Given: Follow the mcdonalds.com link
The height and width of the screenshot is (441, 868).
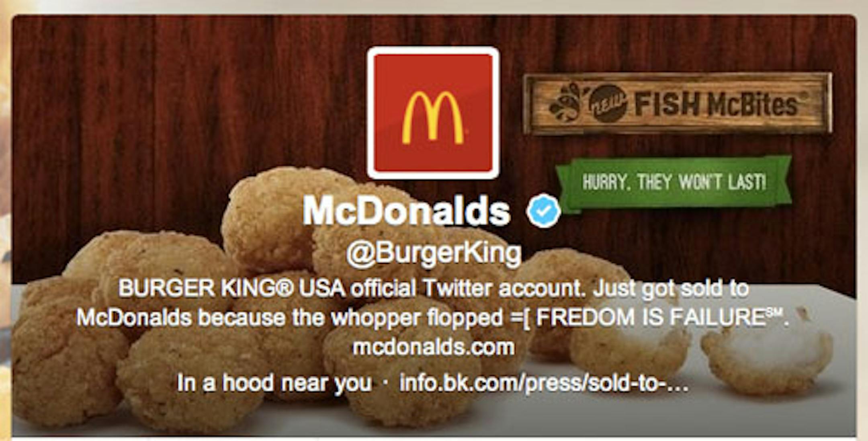Looking at the screenshot, I should (434, 347).
